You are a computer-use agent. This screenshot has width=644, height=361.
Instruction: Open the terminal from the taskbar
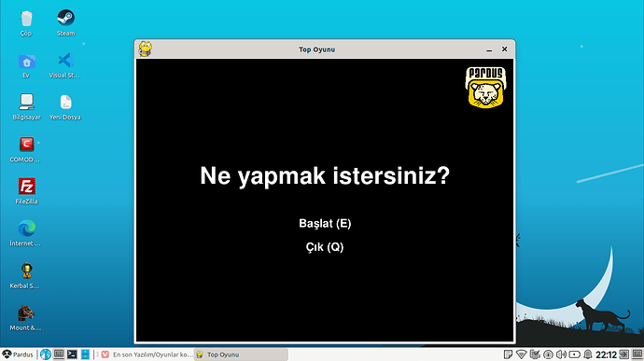(72, 354)
